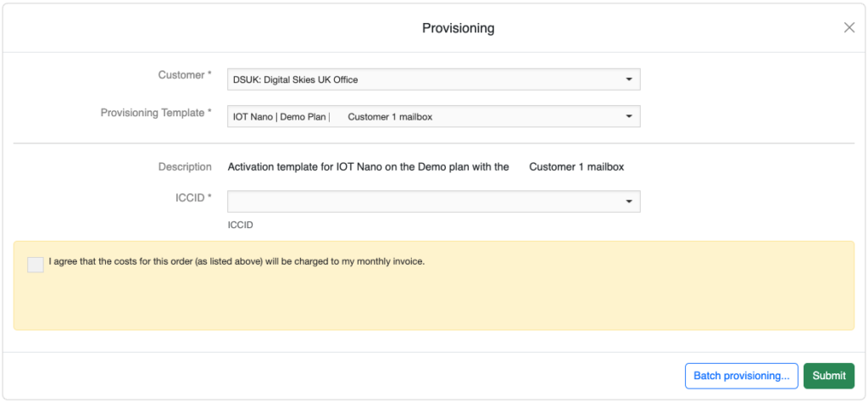Image resolution: width=868 pixels, height=403 pixels.
Task: Click the ICCID field label
Action: pos(187,198)
